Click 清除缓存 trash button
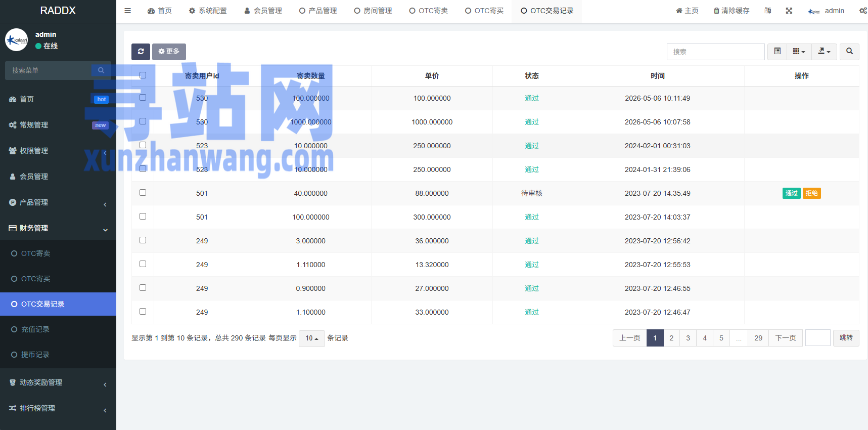This screenshot has width=868, height=430. pyautogui.click(x=732, y=11)
